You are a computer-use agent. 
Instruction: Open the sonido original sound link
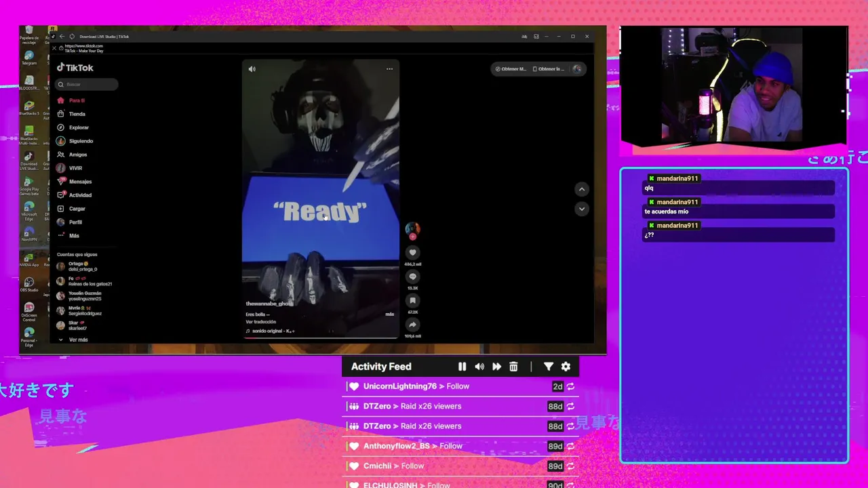click(271, 331)
